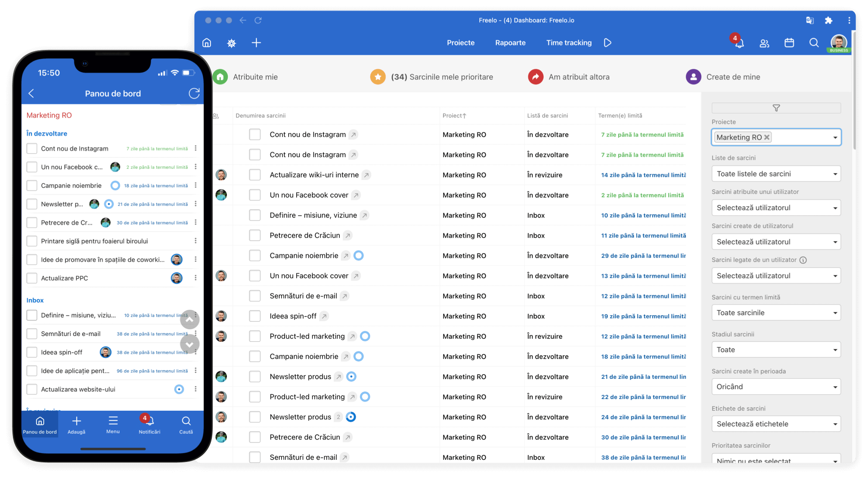The width and height of the screenshot is (868, 477).
Task: Open the notifications bell with badge 4
Action: click(x=738, y=42)
